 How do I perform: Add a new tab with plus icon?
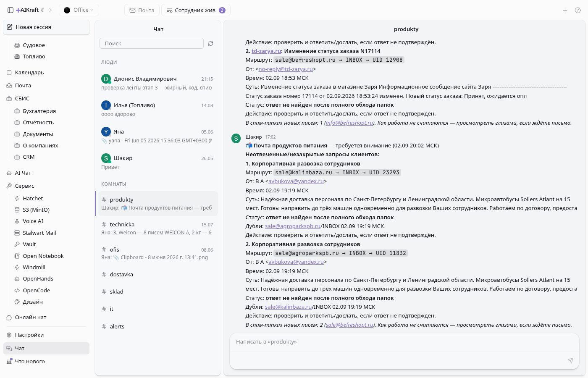pyautogui.click(x=565, y=10)
